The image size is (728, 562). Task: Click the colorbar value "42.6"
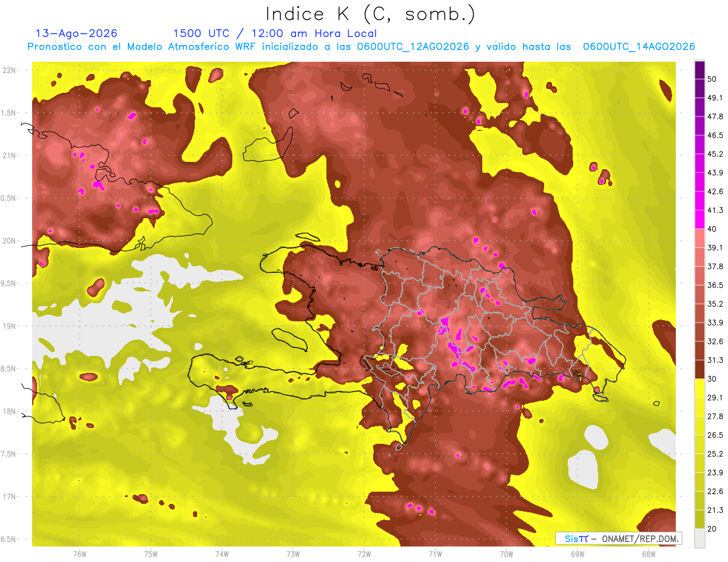coord(715,192)
